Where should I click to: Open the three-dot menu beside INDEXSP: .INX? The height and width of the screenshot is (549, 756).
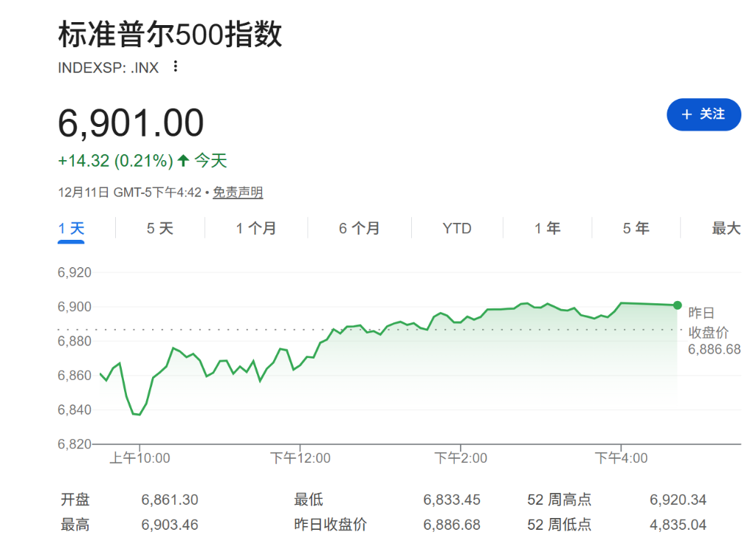[x=175, y=67]
